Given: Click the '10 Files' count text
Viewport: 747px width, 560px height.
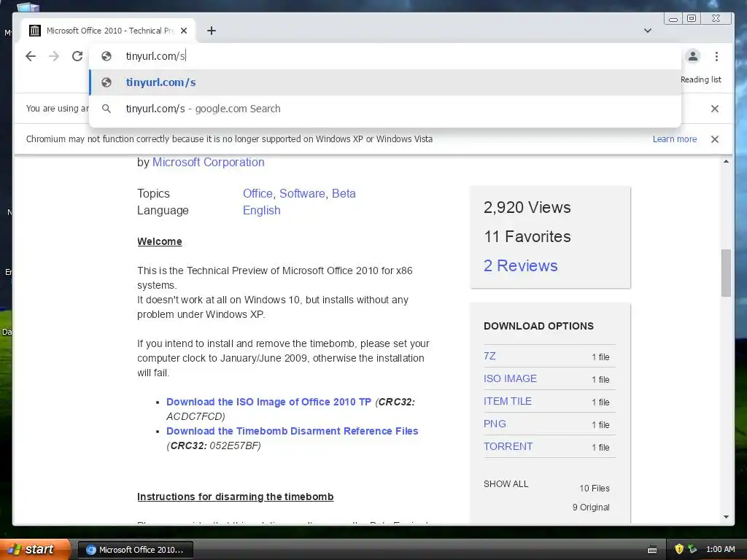Looking at the screenshot, I should (594, 488).
